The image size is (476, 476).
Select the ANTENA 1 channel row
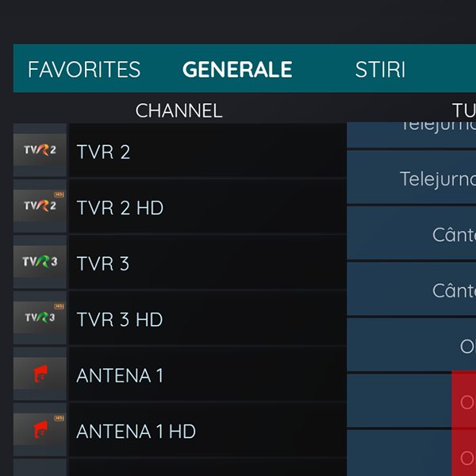(x=208, y=374)
